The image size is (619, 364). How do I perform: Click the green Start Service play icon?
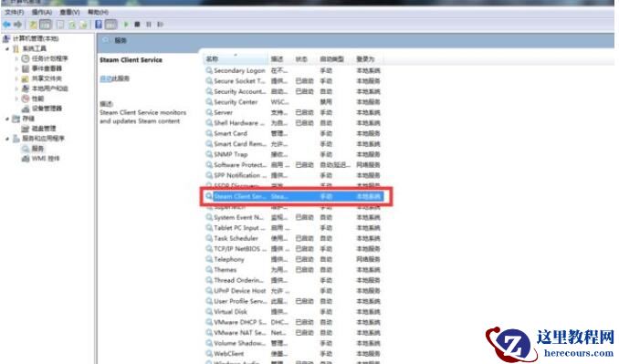pyautogui.click(x=126, y=25)
